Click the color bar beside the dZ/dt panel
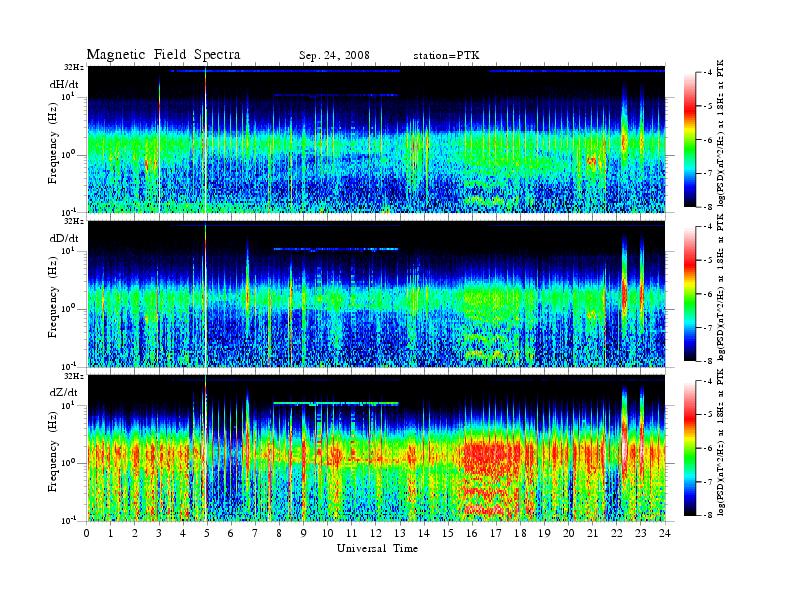 (689, 448)
